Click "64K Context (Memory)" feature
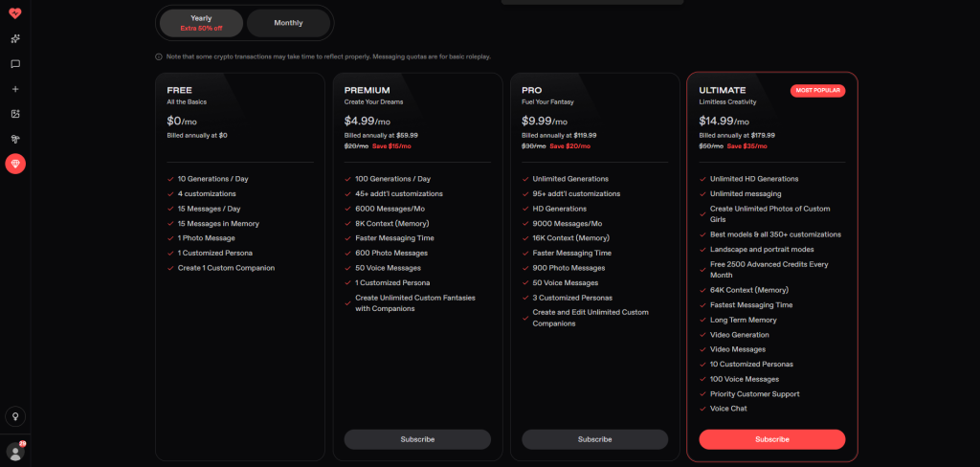 click(749, 290)
